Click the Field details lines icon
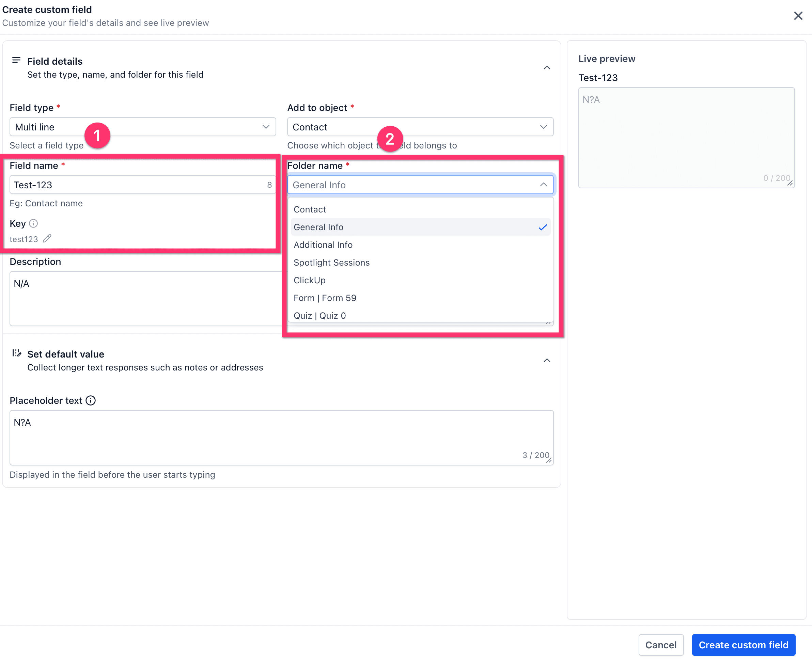The width and height of the screenshot is (812, 664). [x=16, y=60]
